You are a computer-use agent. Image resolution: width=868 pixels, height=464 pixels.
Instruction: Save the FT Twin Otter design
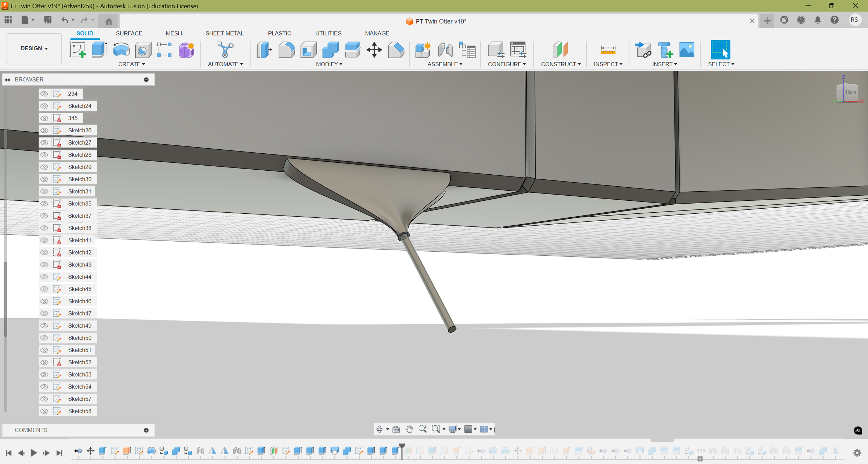click(47, 20)
